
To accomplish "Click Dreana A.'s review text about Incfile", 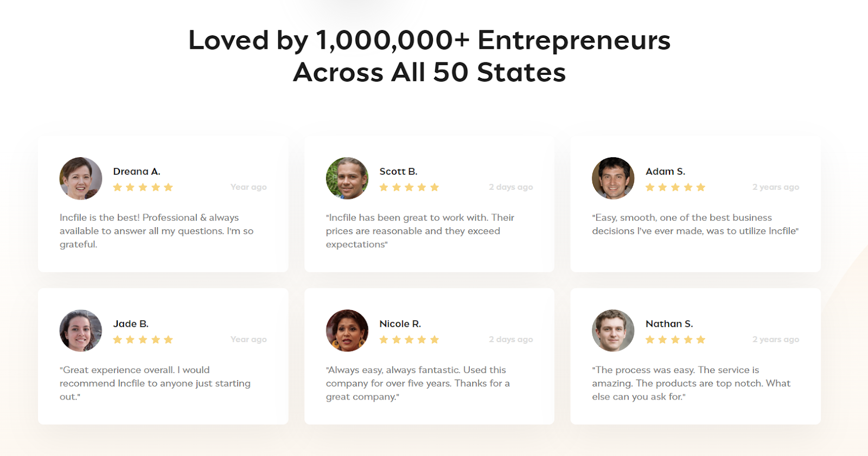I will pyautogui.click(x=157, y=231).
